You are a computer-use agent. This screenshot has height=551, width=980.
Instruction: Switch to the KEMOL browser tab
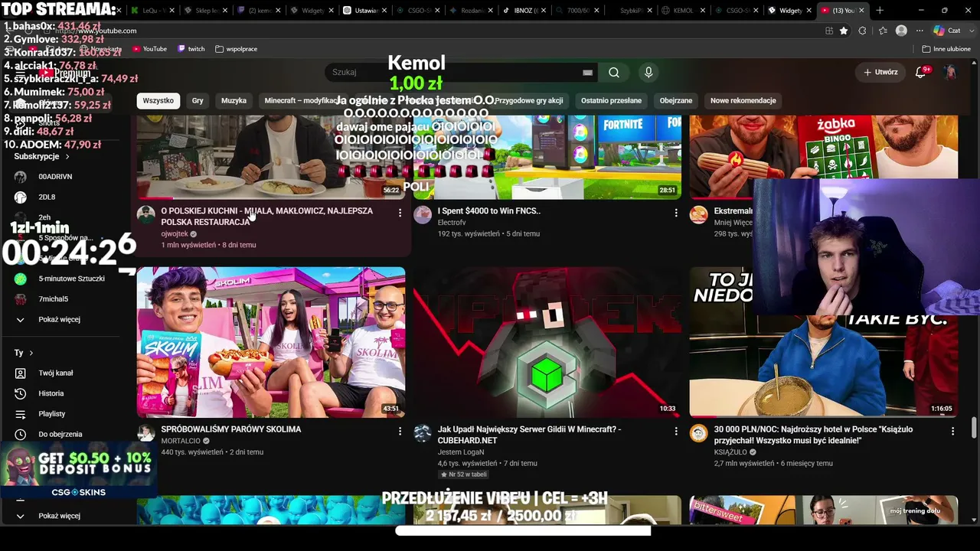point(683,11)
